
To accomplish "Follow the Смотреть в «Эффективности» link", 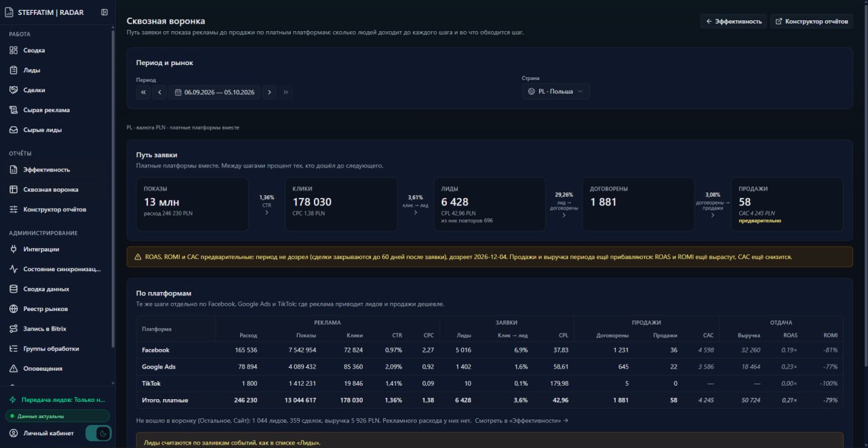I will 521,421.
